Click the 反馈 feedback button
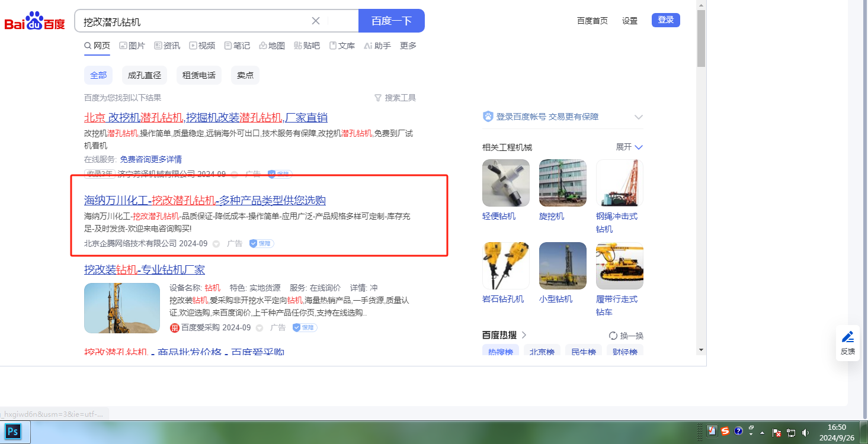This screenshot has height=444, width=868. pos(848,343)
